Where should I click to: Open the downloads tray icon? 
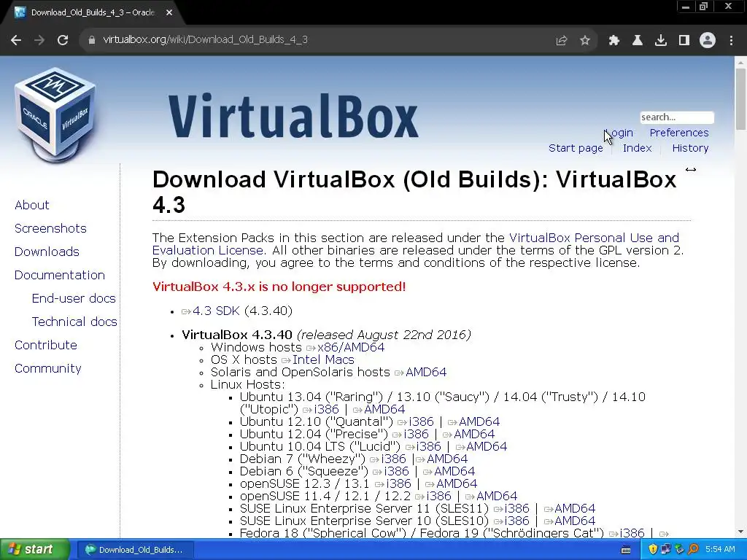coord(661,41)
